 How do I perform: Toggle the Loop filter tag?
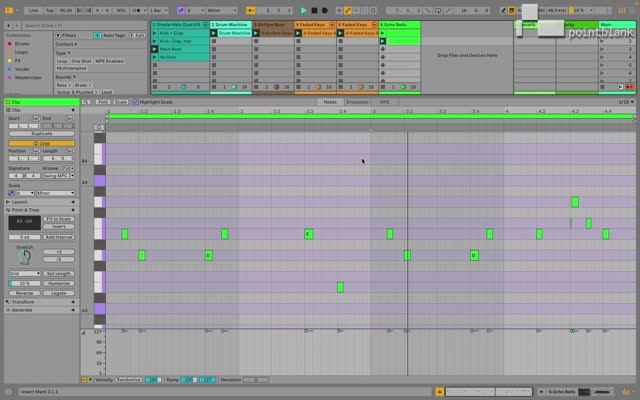pos(62,61)
